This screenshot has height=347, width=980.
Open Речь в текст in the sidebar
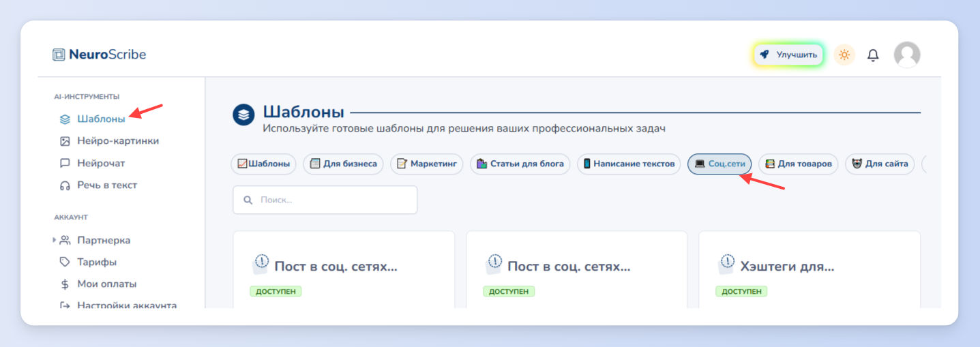pyautogui.click(x=107, y=185)
